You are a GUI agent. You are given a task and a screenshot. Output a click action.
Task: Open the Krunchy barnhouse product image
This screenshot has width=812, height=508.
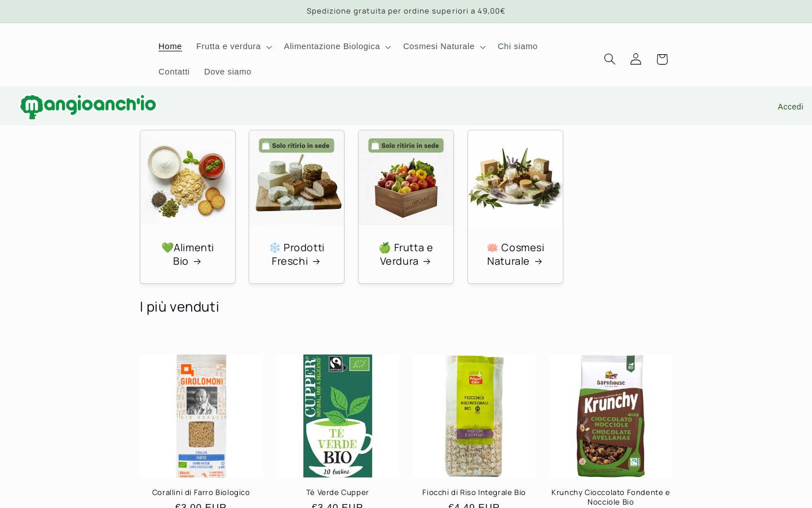point(611,416)
